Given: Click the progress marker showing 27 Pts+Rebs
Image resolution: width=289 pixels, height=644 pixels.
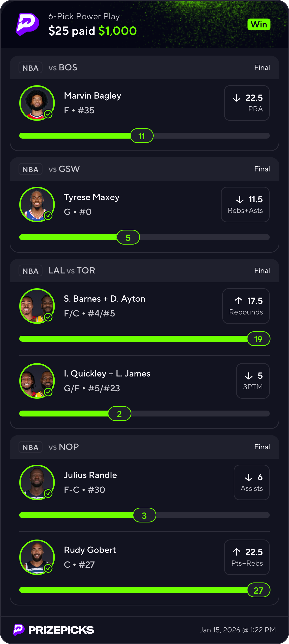Looking at the screenshot, I should coord(259,590).
